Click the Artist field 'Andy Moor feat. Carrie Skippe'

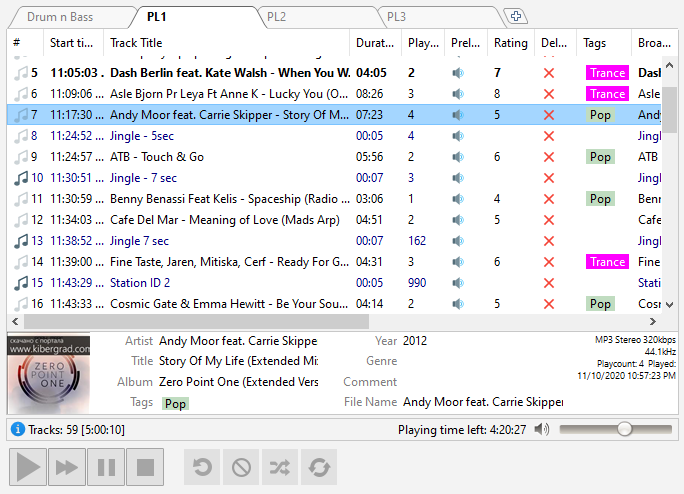pyautogui.click(x=238, y=341)
